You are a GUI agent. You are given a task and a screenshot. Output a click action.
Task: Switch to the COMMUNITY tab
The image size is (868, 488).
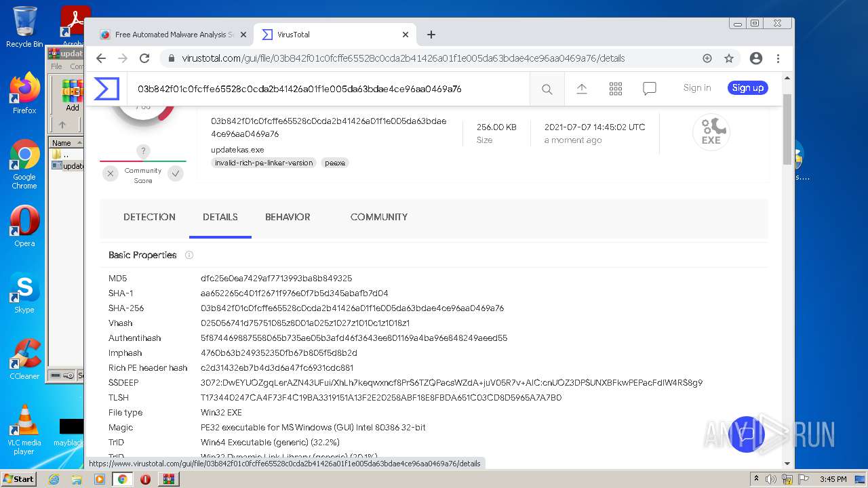click(379, 217)
